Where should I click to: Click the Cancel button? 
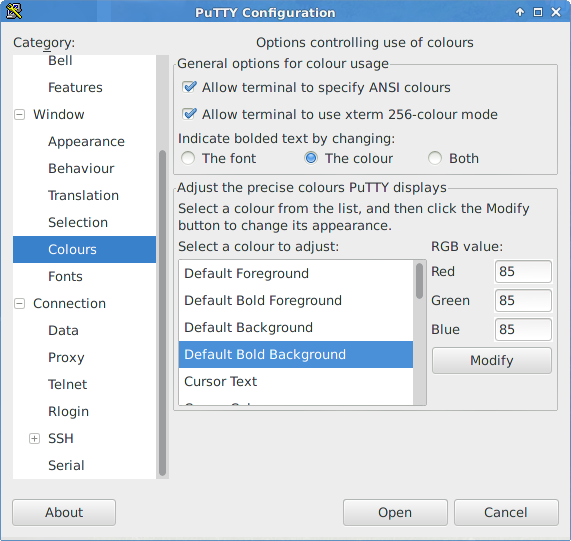tap(506, 512)
